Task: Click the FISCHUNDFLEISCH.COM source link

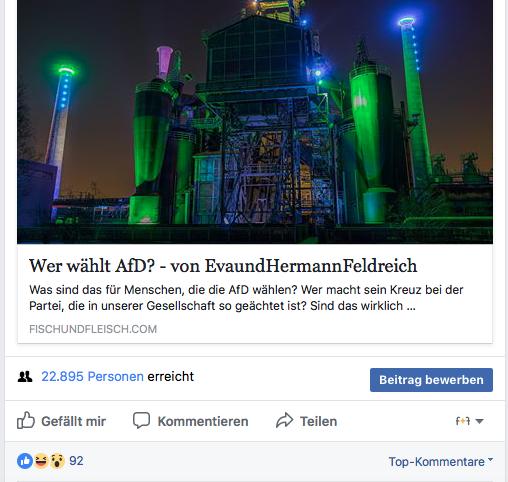Action: 93,329
